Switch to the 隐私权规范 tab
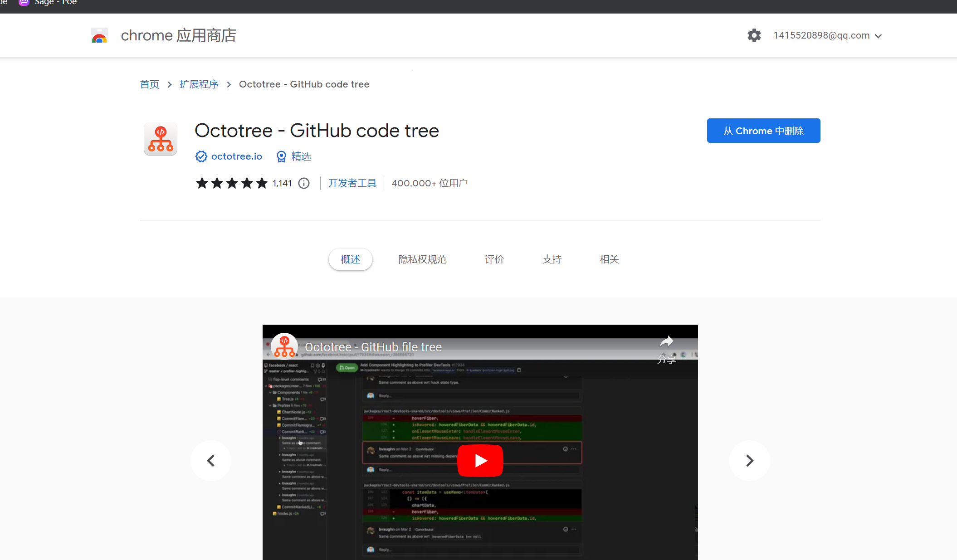 click(x=422, y=259)
